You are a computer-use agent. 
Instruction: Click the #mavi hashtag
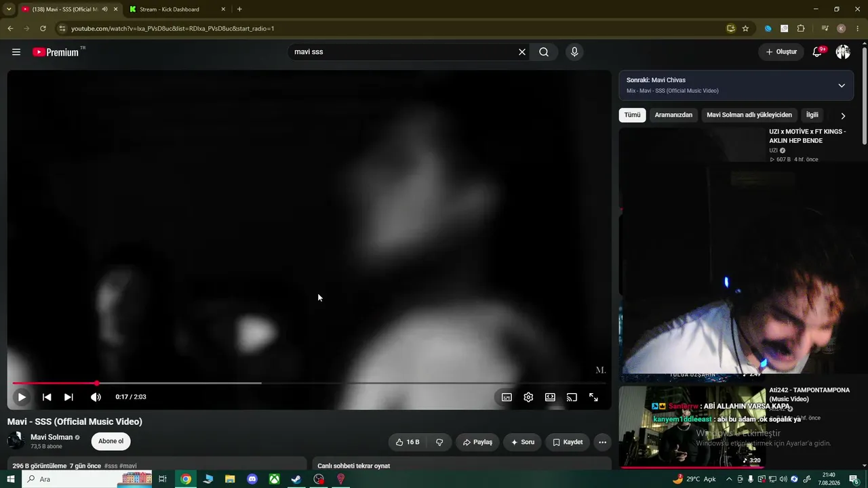tap(128, 466)
